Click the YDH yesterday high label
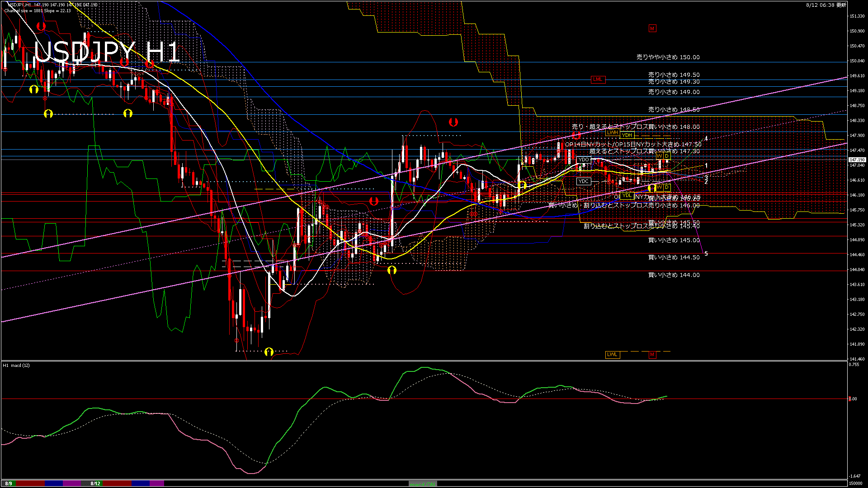The height and width of the screenshot is (488, 868). pos(627,135)
